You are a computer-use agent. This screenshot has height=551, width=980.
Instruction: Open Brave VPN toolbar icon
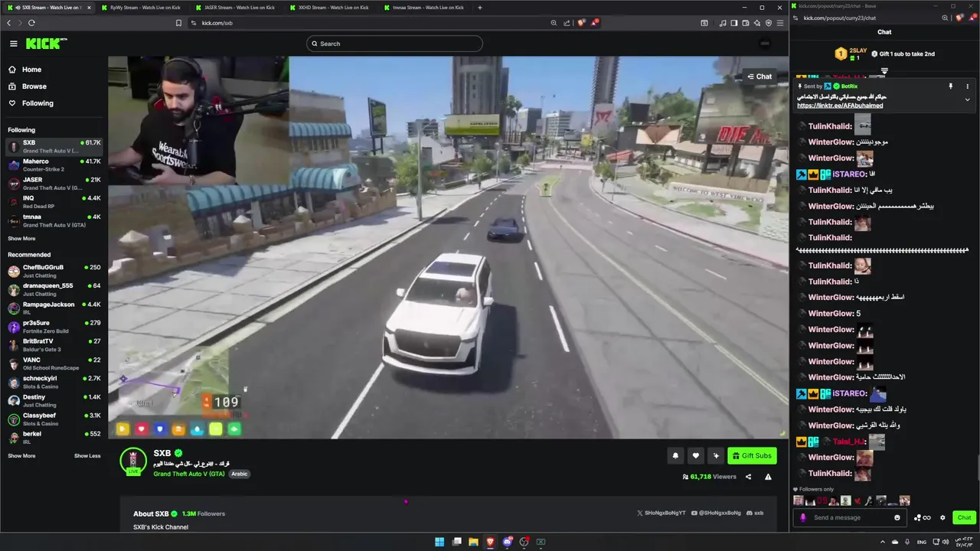768,23
